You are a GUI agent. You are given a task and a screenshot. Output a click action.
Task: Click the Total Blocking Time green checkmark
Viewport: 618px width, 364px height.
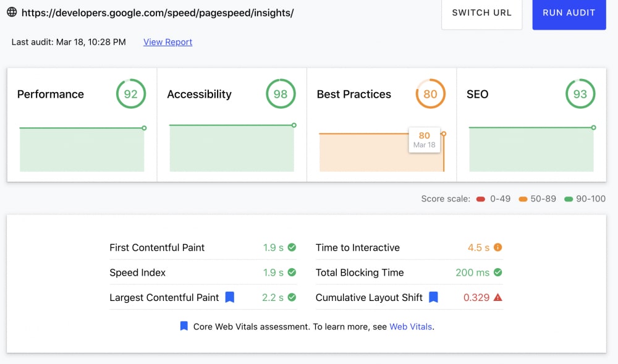click(497, 272)
